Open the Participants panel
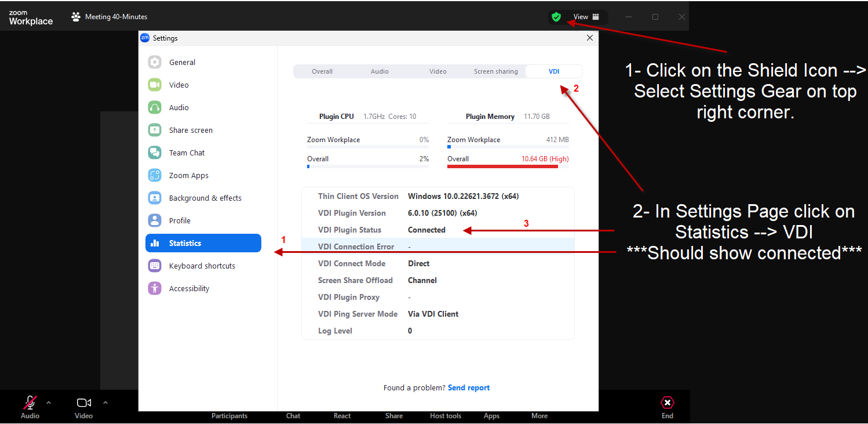Image resolution: width=868 pixels, height=424 pixels. tap(229, 416)
